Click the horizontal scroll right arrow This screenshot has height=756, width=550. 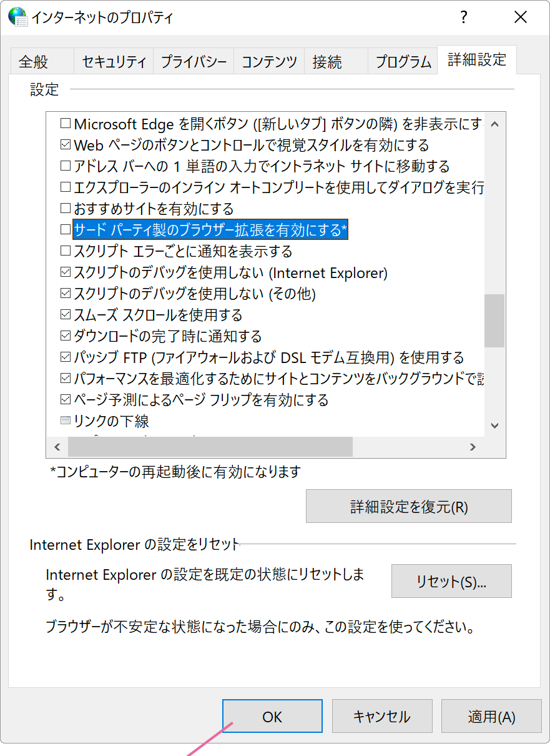pos(473,447)
